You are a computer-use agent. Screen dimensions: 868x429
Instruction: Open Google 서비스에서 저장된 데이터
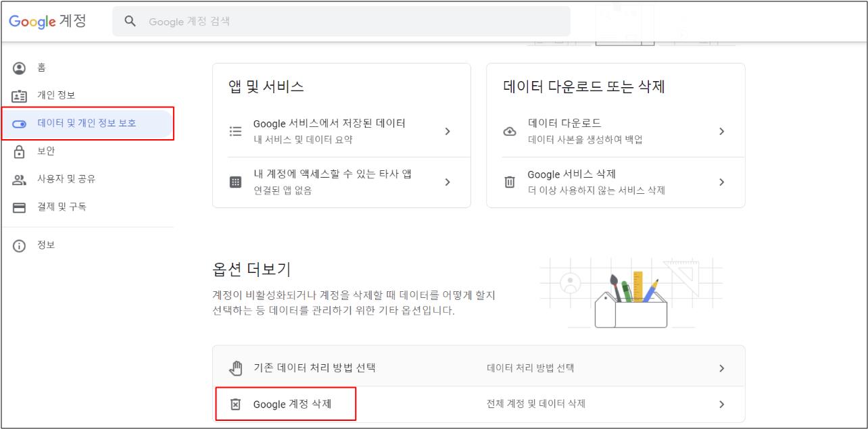pyautogui.click(x=341, y=131)
